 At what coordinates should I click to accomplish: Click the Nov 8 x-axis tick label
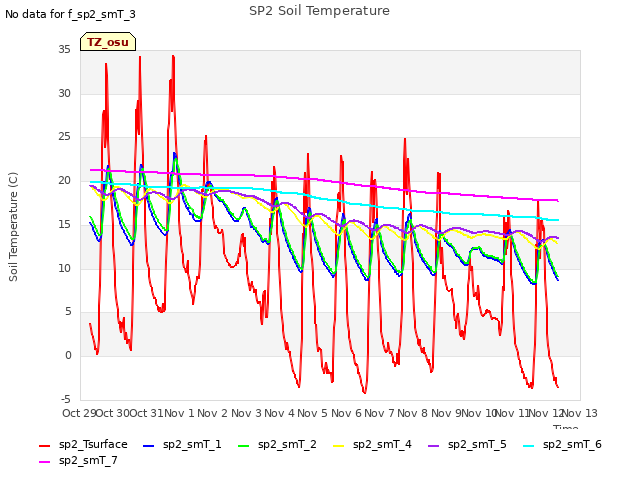click(412, 413)
